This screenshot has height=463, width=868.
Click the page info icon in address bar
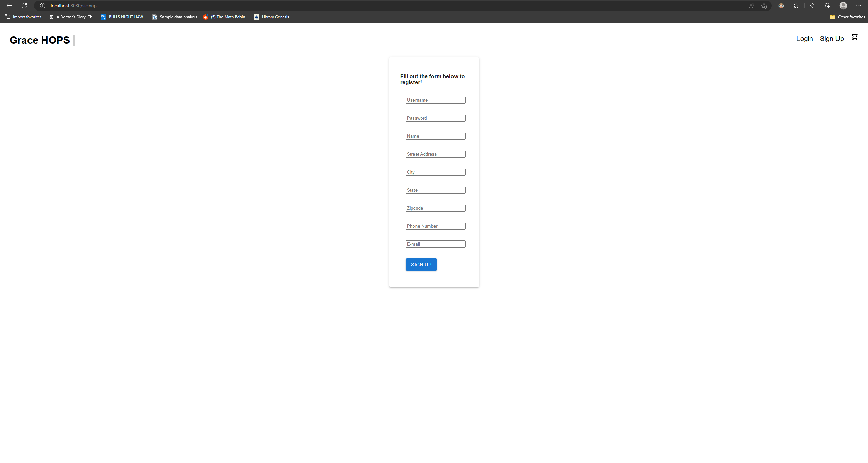42,6
